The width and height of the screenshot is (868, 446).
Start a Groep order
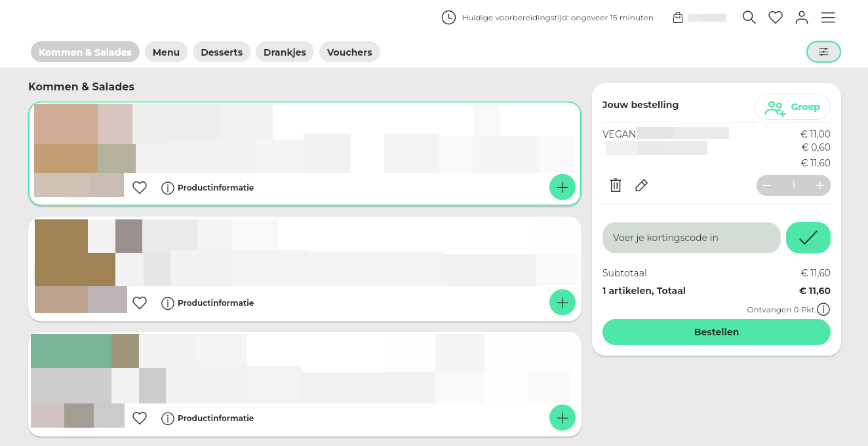coord(792,107)
